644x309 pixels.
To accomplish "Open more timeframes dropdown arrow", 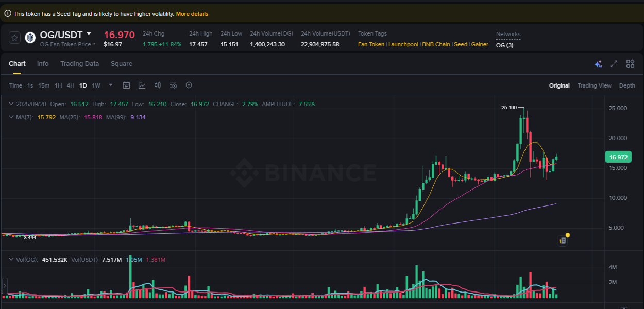I will (110, 85).
